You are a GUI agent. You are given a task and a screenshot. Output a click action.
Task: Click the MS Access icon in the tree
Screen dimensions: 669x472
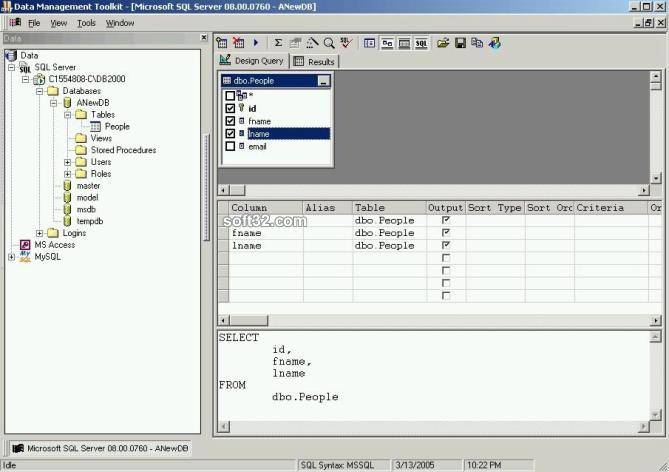[x=25, y=245]
